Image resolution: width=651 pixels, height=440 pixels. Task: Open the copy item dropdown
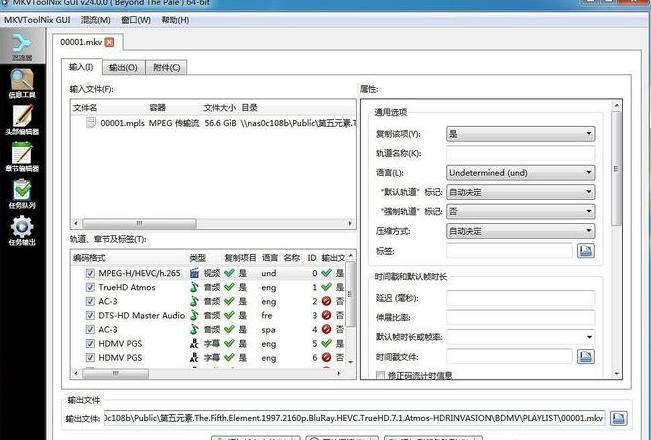tap(521, 134)
